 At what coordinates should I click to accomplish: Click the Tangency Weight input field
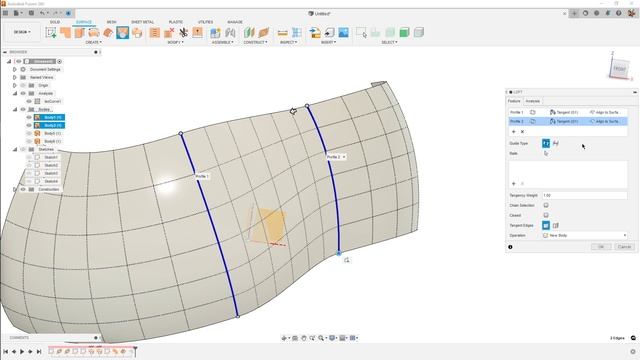click(584, 196)
